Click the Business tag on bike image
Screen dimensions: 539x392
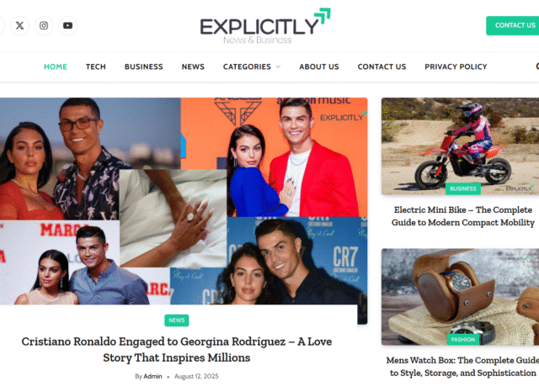click(463, 188)
